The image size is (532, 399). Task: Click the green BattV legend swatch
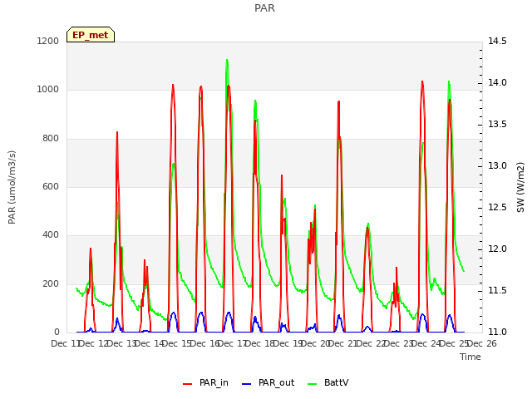313,384
